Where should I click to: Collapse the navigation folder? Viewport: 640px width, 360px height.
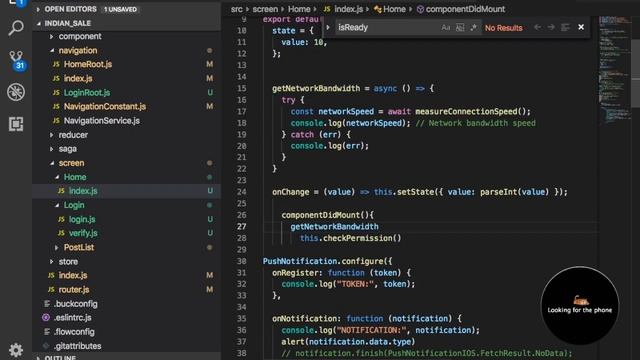[52, 51]
